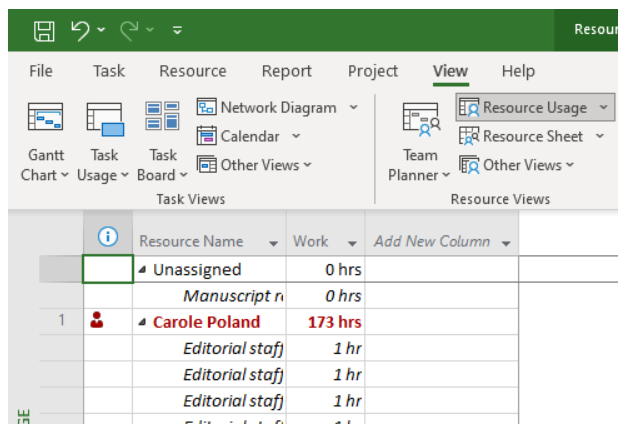The height and width of the screenshot is (439, 639).
Task: Collapse the Carole Poland group triangle
Action: [142, 322]
